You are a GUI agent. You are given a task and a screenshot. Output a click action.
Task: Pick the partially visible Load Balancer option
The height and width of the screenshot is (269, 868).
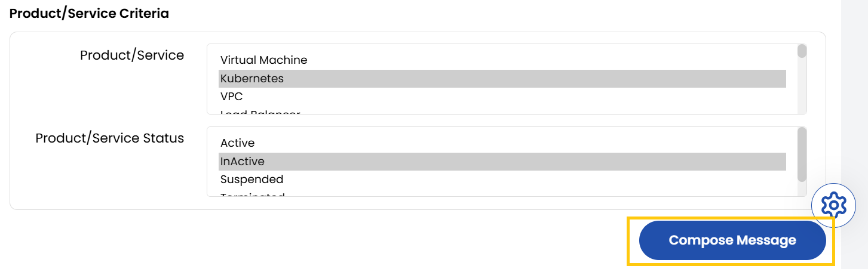(260, 112)
